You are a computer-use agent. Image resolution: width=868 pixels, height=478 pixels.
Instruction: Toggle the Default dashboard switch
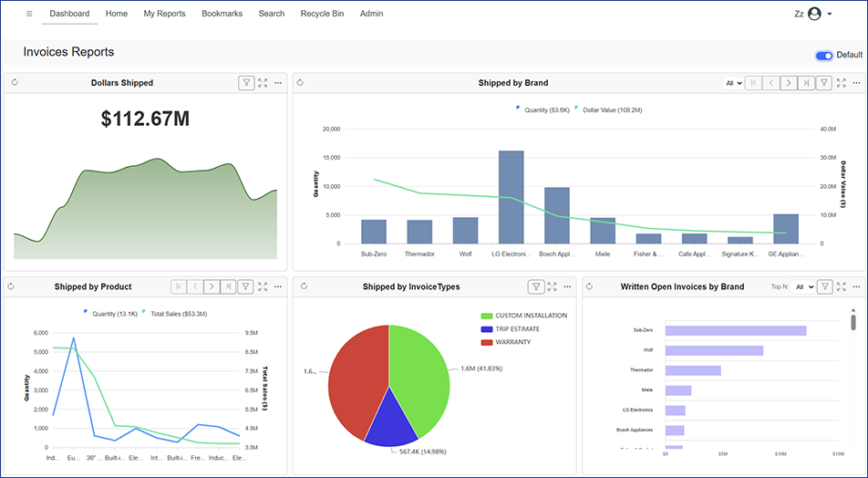pos(824,56)
